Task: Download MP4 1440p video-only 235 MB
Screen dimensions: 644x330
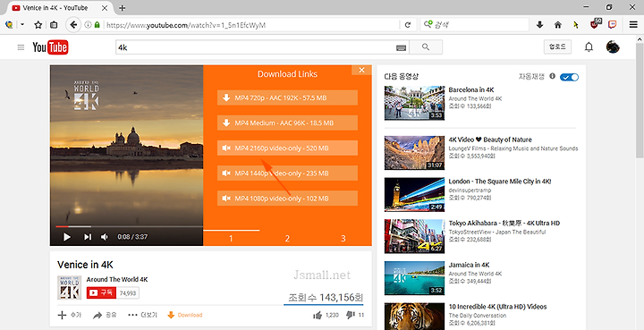Action: [287, 173]
